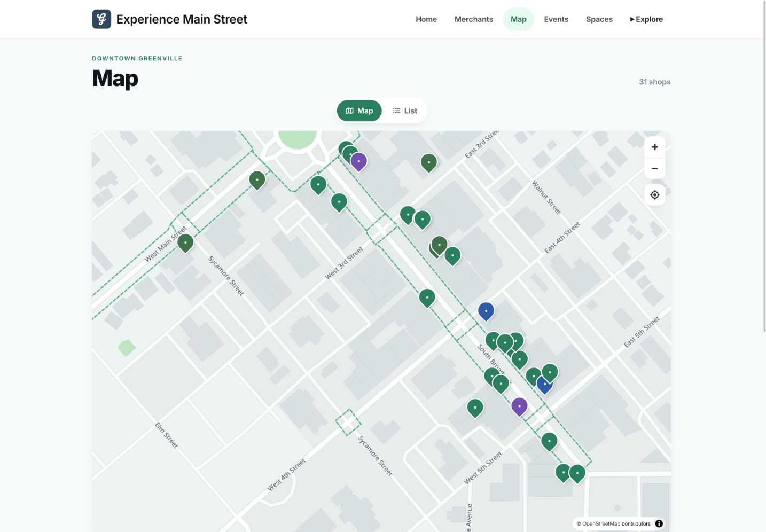Viewport: 766px width, 532px height.
Task: Click the green pin left of lower purple pin
Action: click(x=475, y=408)
